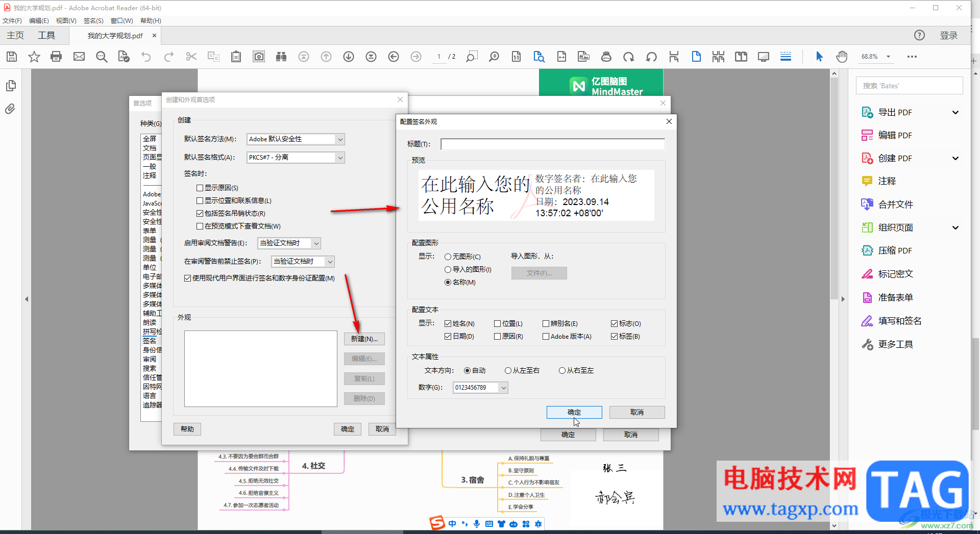Click the camera snapshot icon
980x534 pixels.
point(259,57)
